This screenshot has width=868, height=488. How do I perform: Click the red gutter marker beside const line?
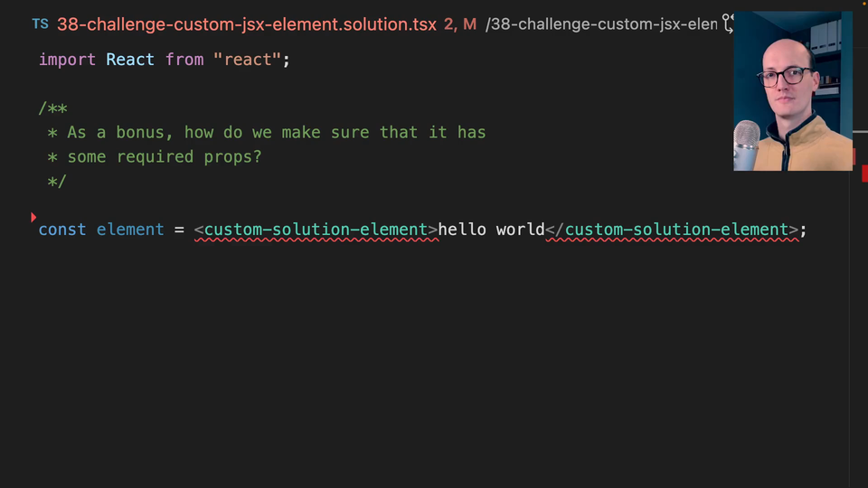pyautogui.click(x=33, y=218)
